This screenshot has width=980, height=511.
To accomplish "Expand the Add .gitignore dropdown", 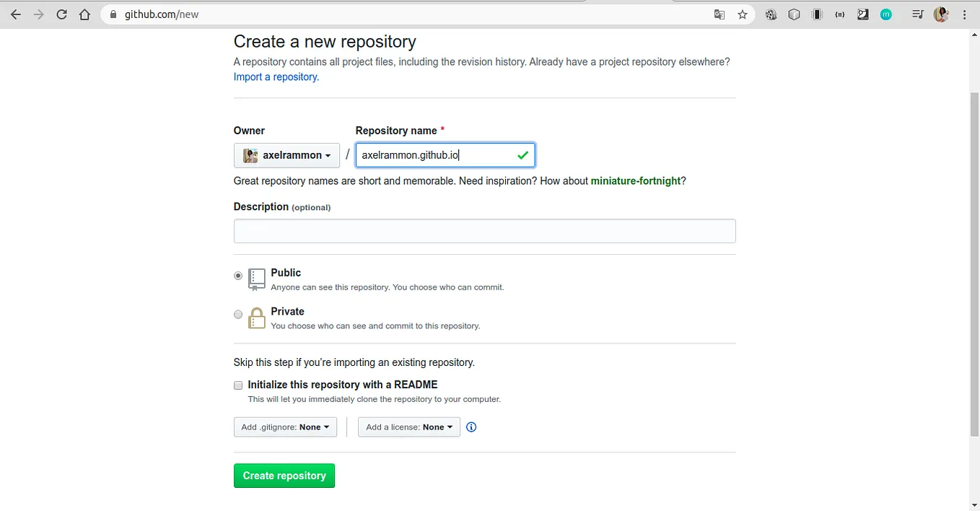I will 285,427.
